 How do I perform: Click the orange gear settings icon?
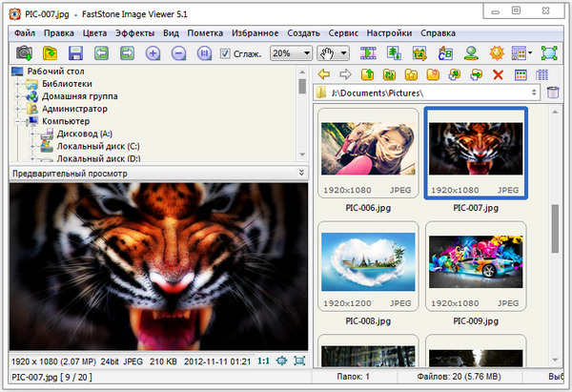tap(496, 53)
